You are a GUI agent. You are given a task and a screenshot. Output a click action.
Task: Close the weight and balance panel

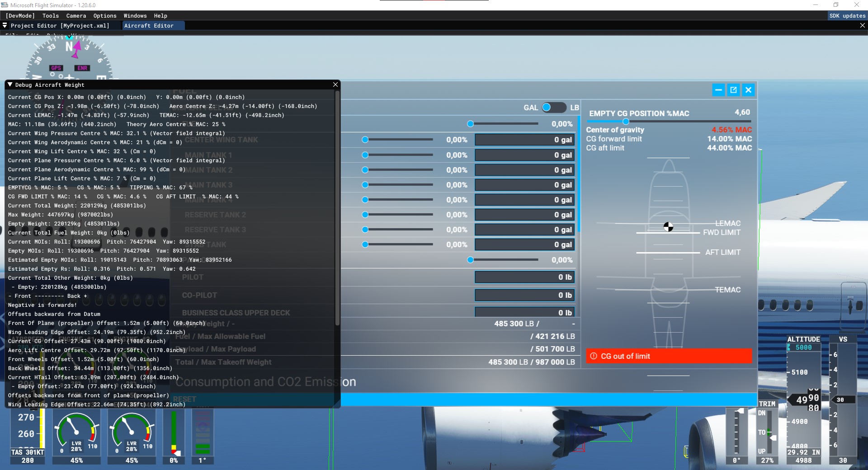pos(748,90)
